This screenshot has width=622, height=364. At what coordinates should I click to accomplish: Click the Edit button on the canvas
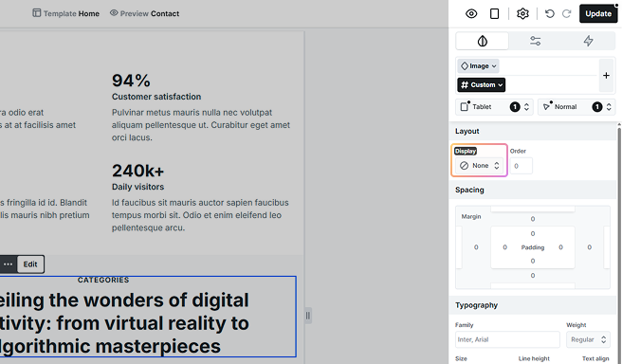tap(30, 264)
